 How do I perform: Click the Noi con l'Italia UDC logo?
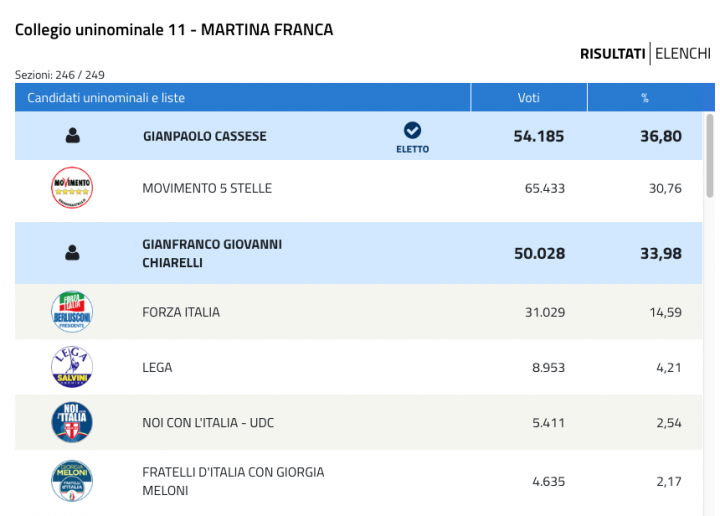pyautogui.click(x=72, y=422)
